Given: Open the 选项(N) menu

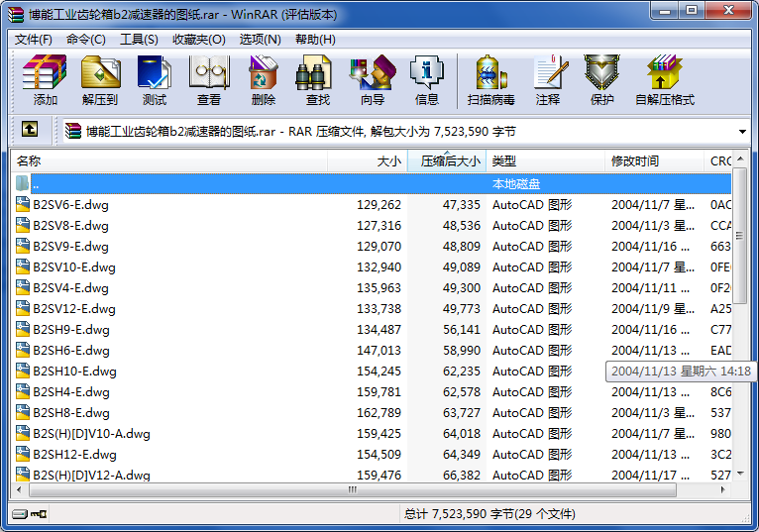Looking at the screenshot, I should (x=260, y=40).
